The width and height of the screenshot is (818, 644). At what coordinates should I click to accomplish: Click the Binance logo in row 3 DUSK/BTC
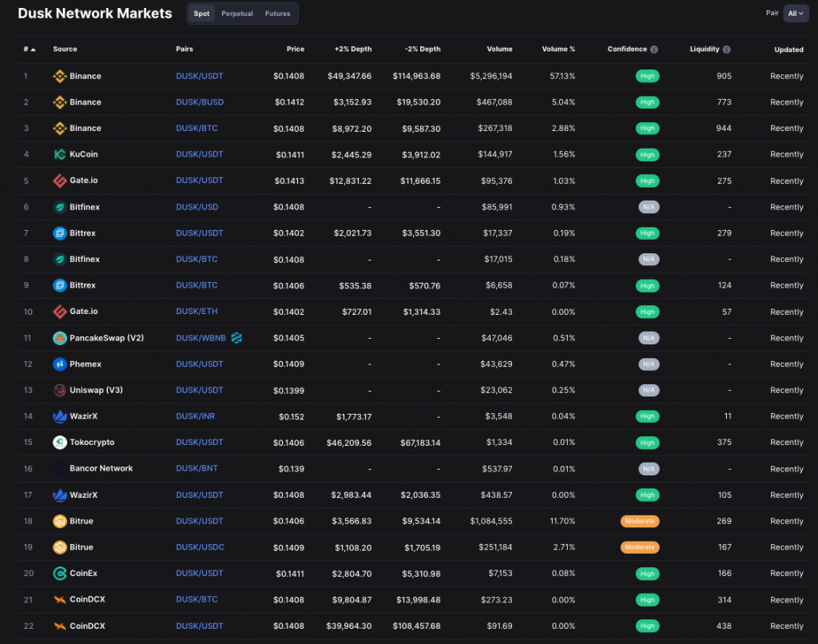click(59, 129)
